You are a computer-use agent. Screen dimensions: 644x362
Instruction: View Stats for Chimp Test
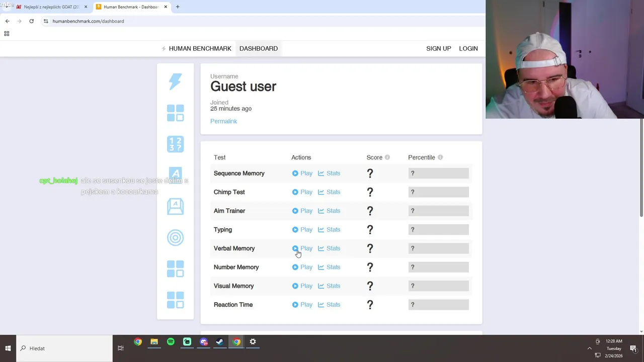tap(329, 192)
